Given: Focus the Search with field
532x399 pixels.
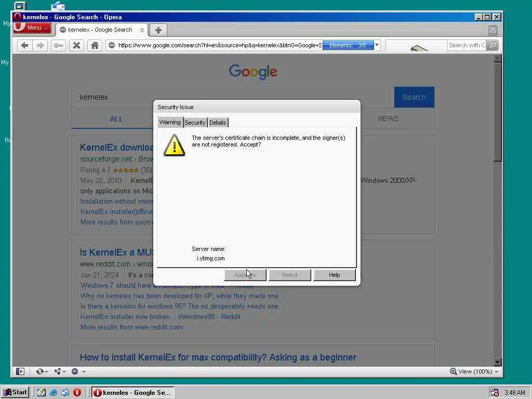Looking at the screenshot, I should [x=467, y=45].
